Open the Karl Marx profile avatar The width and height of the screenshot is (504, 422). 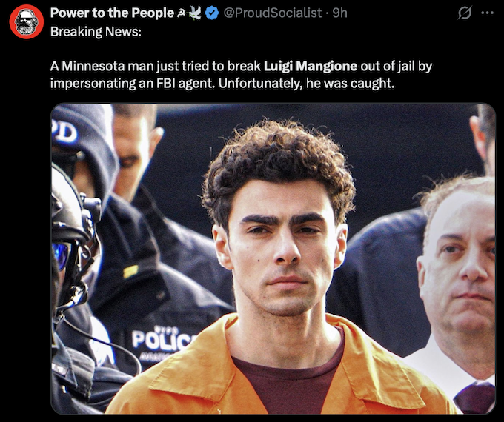pyautogui.click(x=27, y=21)
